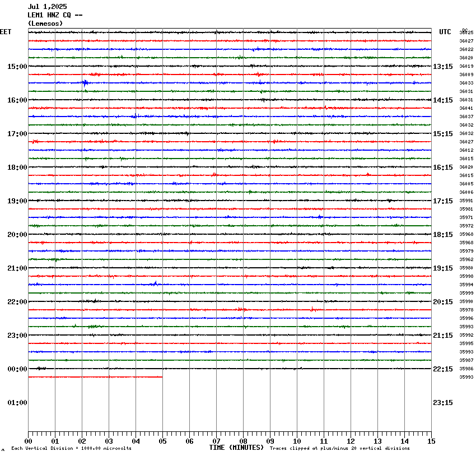The width and height of the screenshot is (476, 456).
Task: Click the "16:15" UTC time label
Action: [x=443, y=167]
